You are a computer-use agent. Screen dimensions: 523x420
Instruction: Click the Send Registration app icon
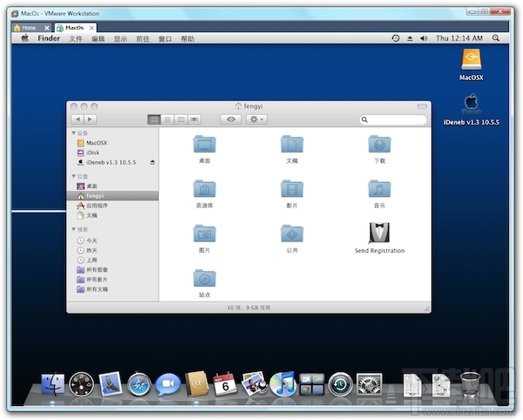379,233
